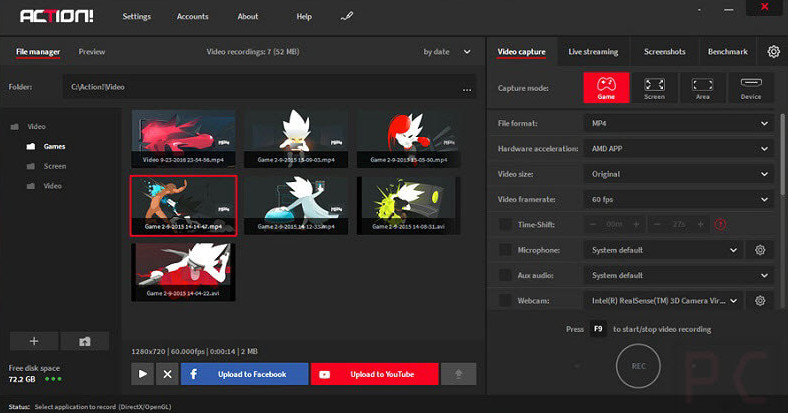Click the F9 hotkey box
788x413 pixels.
(x=598, y=329)
